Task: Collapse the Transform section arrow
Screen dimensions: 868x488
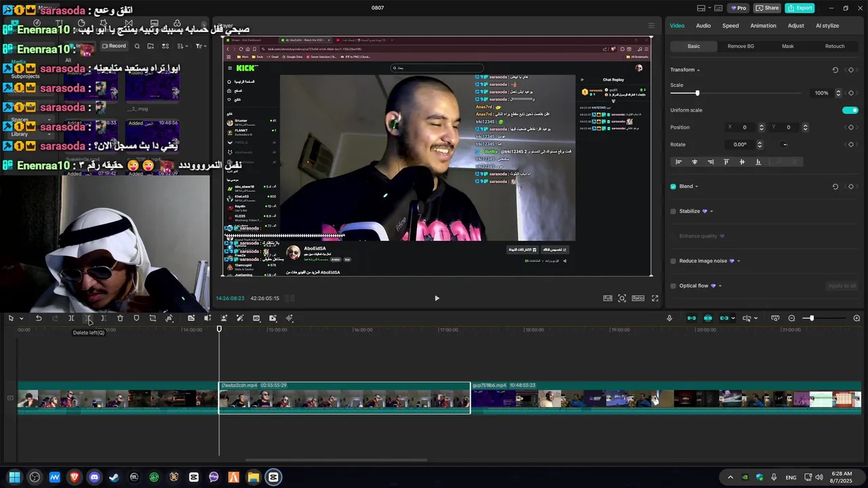Action: click(698, 70)
